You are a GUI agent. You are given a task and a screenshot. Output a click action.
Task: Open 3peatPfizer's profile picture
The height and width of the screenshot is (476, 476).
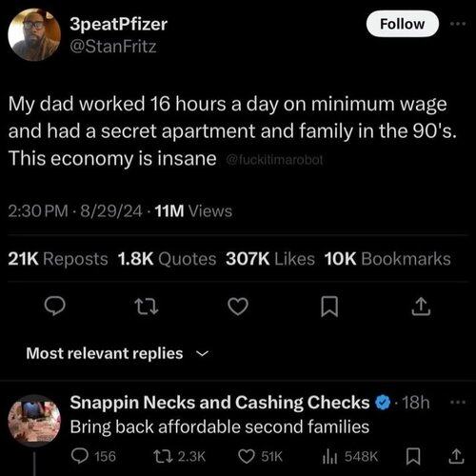point(34,34)
